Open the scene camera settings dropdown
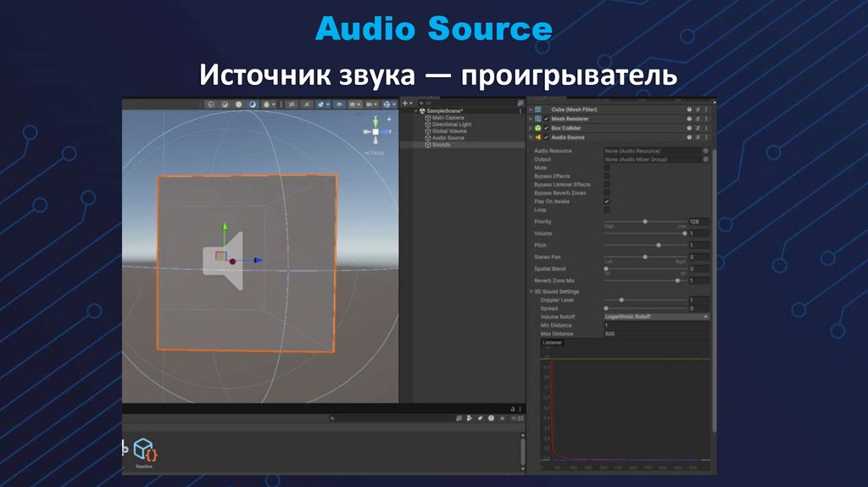Viewport: 868px width, 487px height. click(371, 104)
